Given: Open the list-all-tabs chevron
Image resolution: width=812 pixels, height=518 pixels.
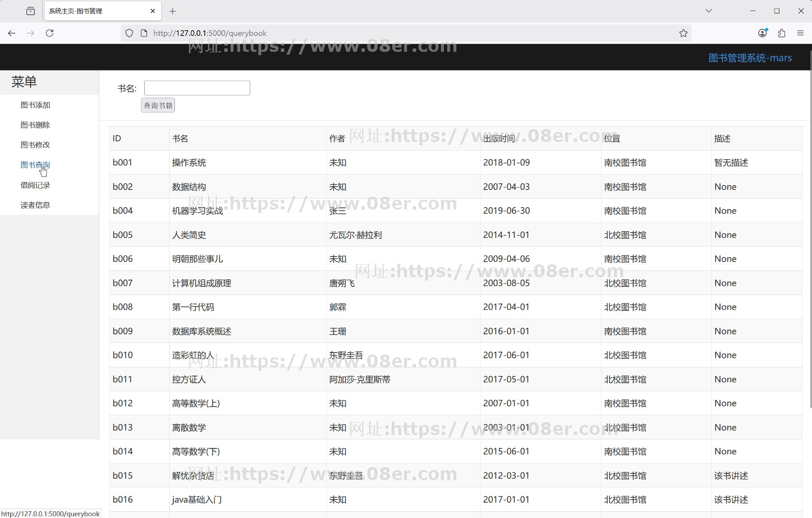Looking at the screenshot, I should [x=708, y=11].
